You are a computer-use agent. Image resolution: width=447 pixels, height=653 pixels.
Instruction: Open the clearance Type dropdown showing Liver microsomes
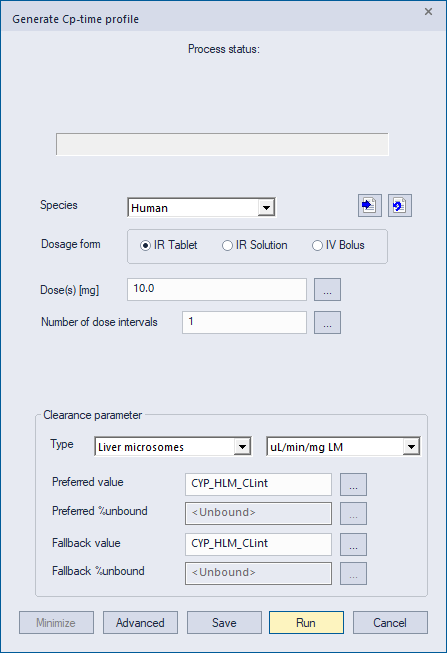173,447
